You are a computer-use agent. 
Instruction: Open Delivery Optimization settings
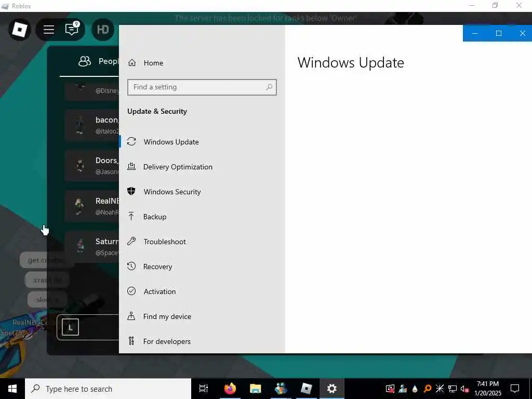[178, 167]
